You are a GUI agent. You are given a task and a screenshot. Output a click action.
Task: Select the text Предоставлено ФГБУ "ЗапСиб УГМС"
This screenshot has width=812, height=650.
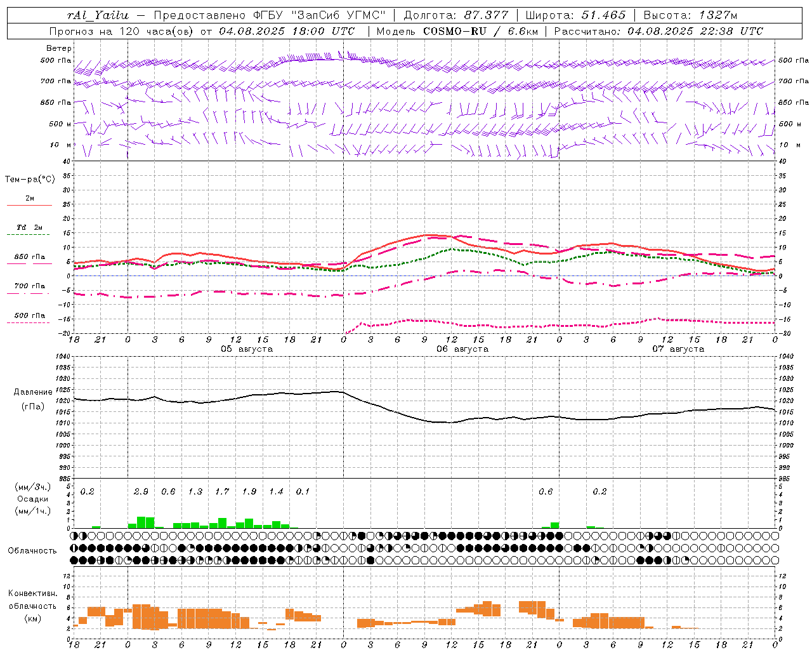pos(270,15)
